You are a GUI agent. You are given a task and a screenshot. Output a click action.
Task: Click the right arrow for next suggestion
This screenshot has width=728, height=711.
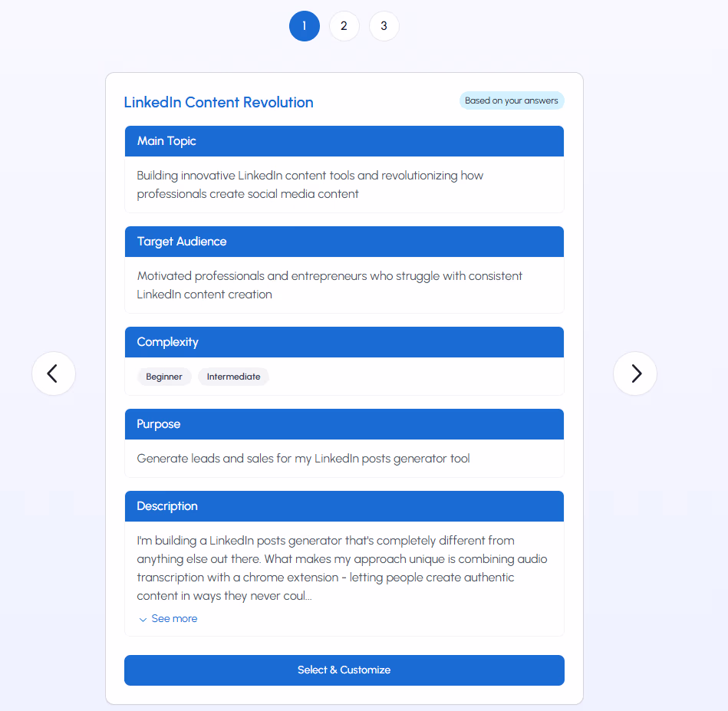click(635, 374)
